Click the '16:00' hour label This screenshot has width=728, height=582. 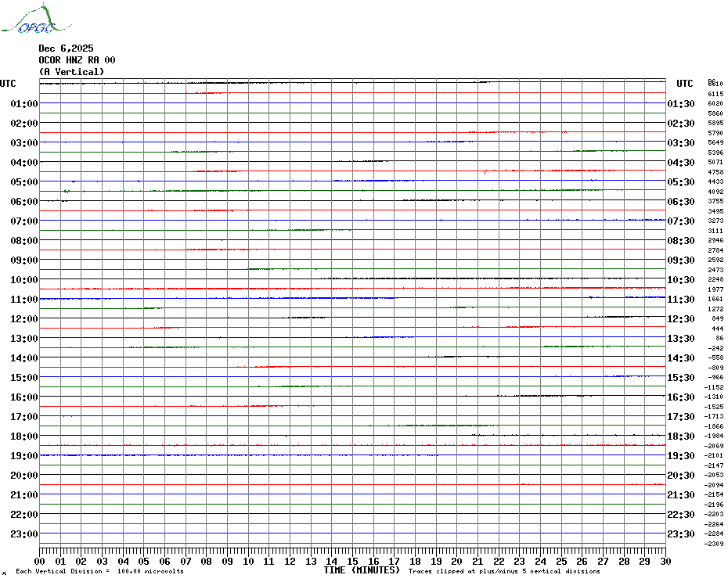point(24,397)
